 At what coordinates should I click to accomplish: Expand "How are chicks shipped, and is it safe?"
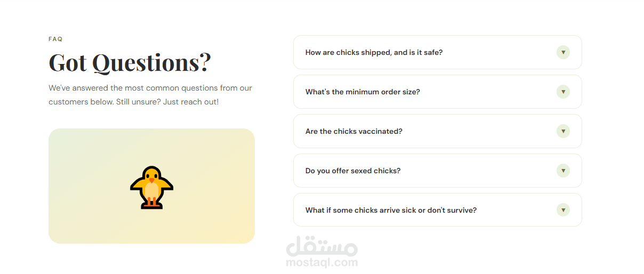[x=374, y=52]
